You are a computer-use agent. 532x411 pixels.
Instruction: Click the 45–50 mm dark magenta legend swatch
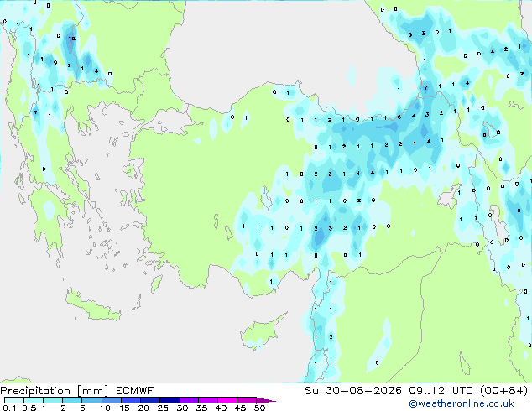247,400
